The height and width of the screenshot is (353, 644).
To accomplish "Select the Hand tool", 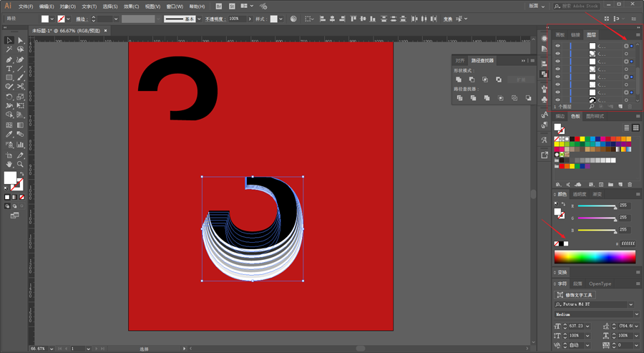I will tap(9, 164).
